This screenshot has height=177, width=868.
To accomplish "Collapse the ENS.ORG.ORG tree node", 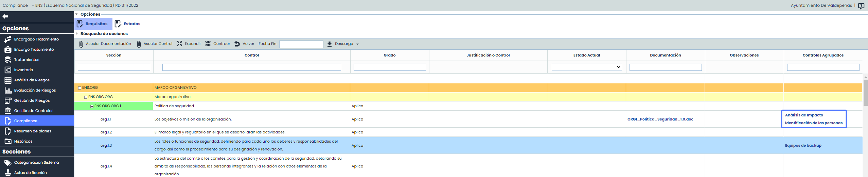I will [x=86, y=97].
